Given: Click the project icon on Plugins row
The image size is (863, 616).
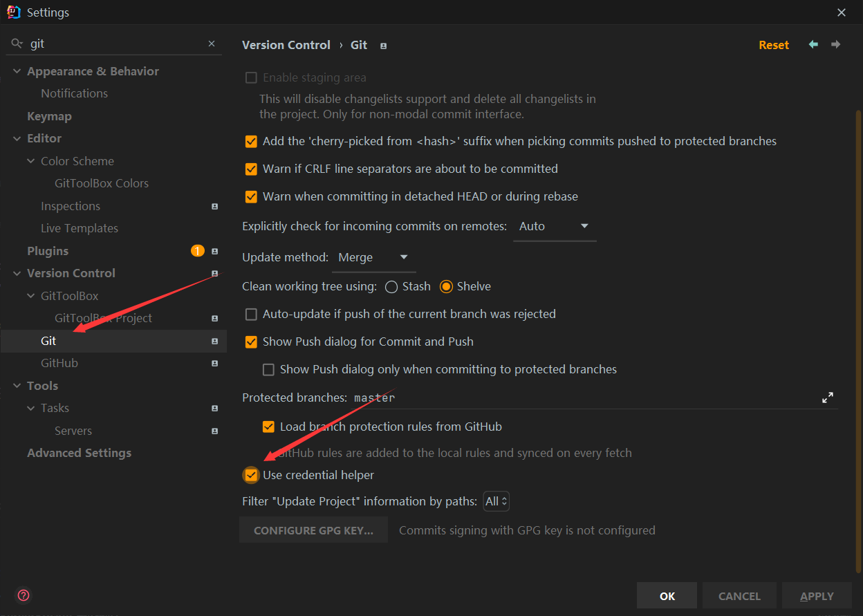Looking at the screenshot, I should (x=215, y=251).
